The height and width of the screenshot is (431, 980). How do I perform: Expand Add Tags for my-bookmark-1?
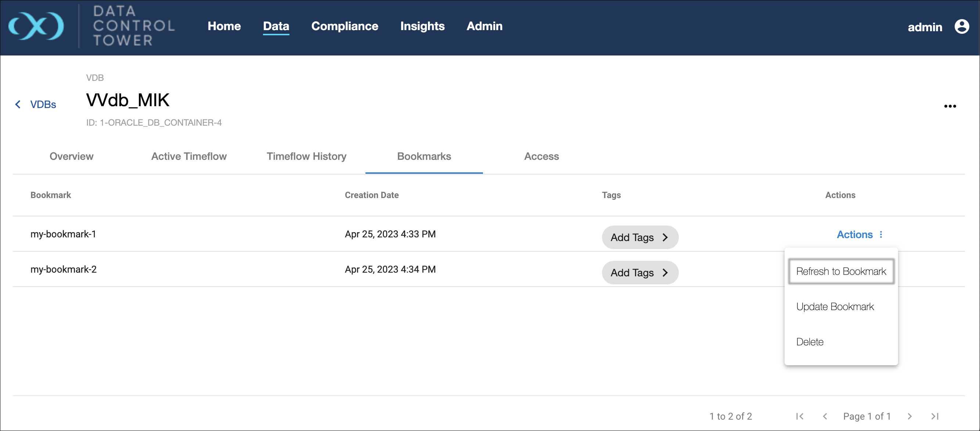(639, 237)
